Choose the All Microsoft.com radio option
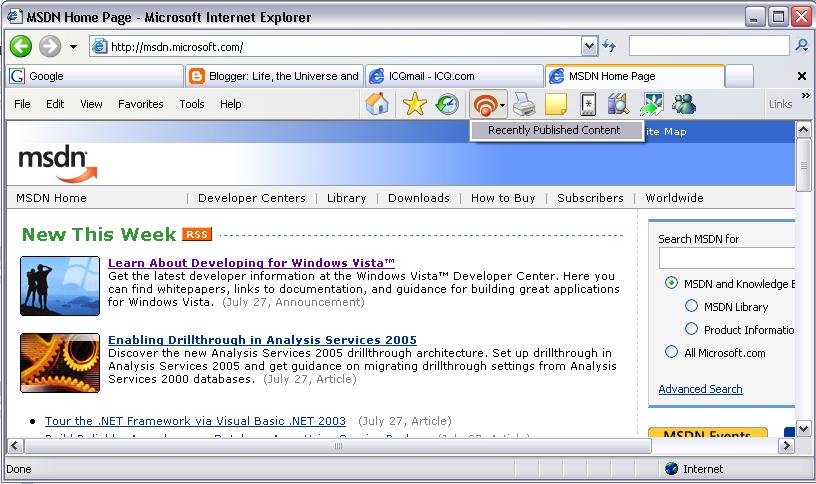This screenshot has height=484, width=816. (671, 352)
